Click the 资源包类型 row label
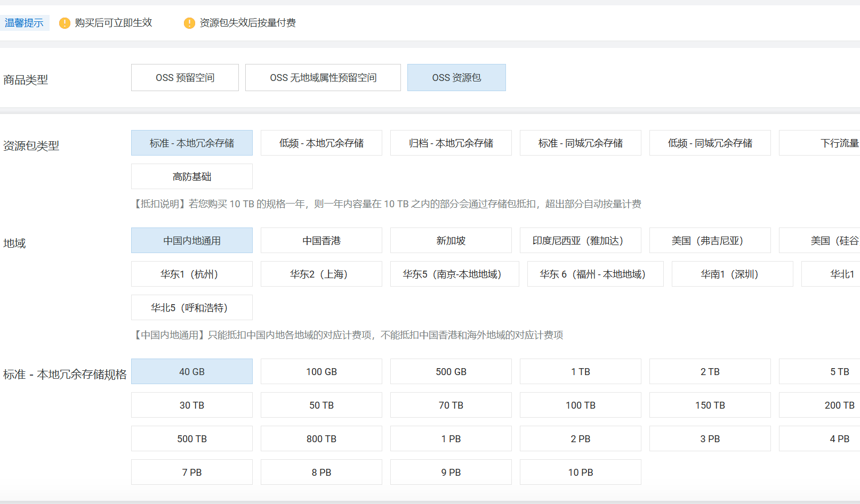Image resolution: width=860 pixels, height=504 pixels. pyautogui.click(x=31, y=145)
